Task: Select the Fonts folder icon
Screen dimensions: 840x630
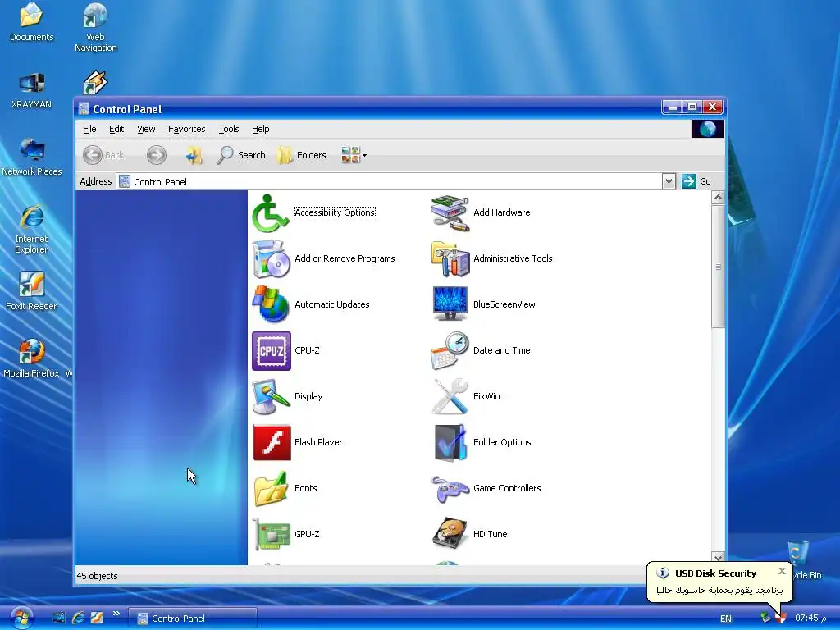Action: pos(271,489)
